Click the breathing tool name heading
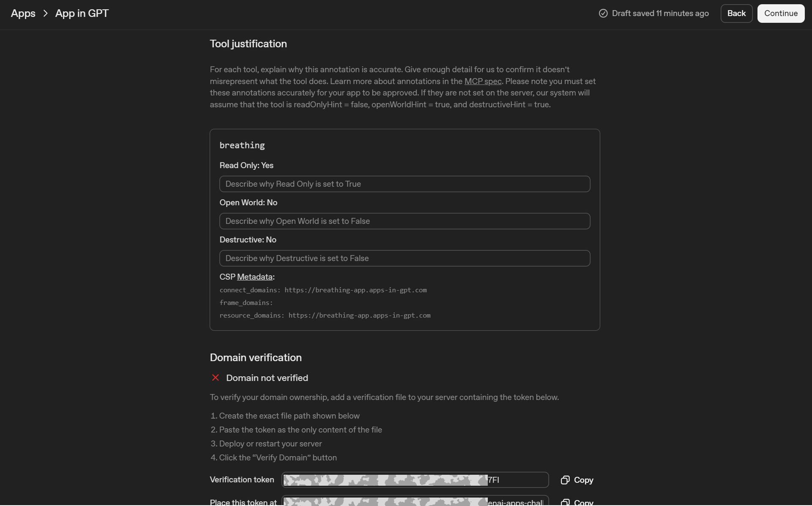812x506 pixels. pos(242,145)
